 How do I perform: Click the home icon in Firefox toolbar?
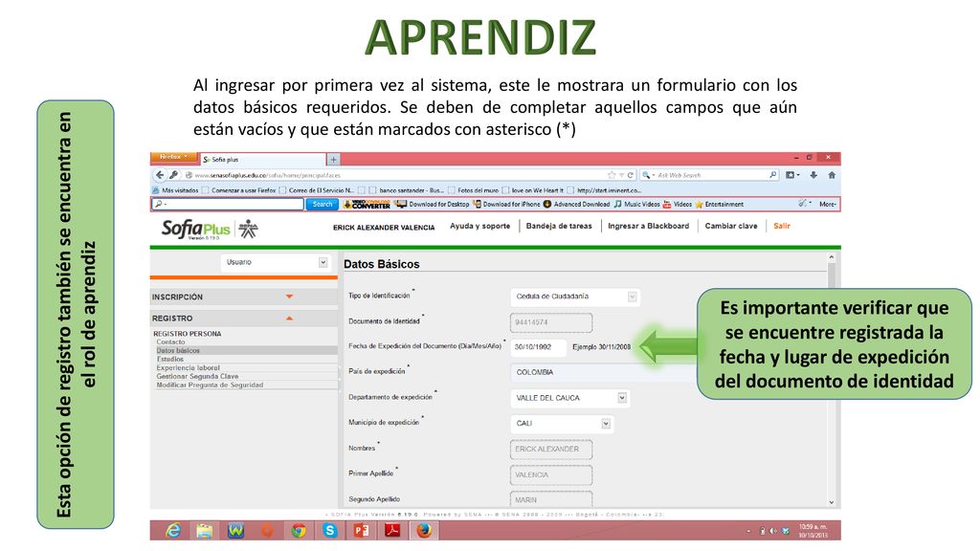coord(832,176)
